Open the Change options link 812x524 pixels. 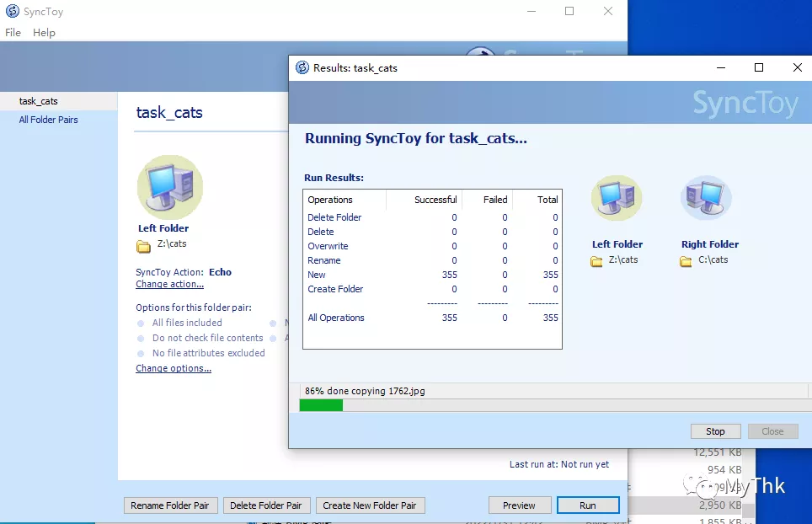pyautogui.click(x=174, y=369)
